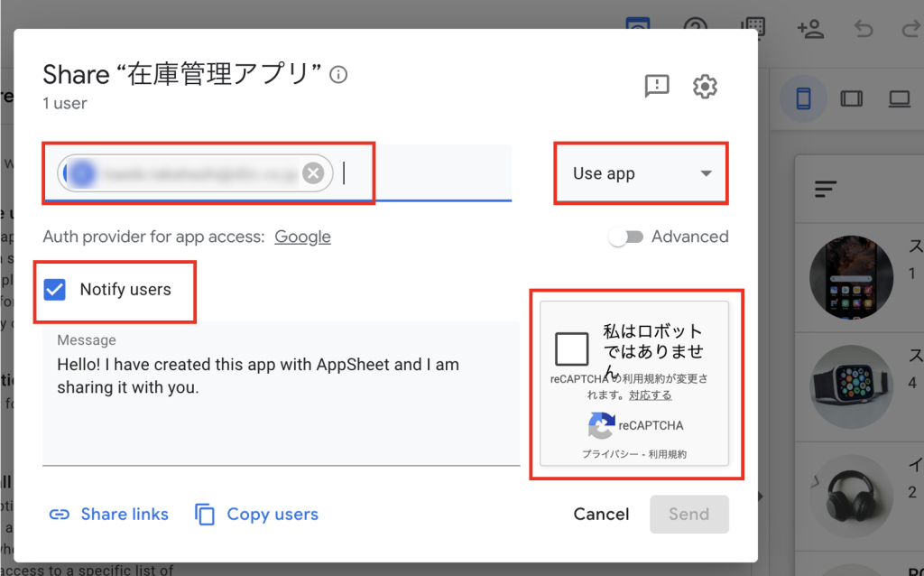Open share settings gear icon
The height and width of the screenshot is (576, 924).
pos(705,86)
